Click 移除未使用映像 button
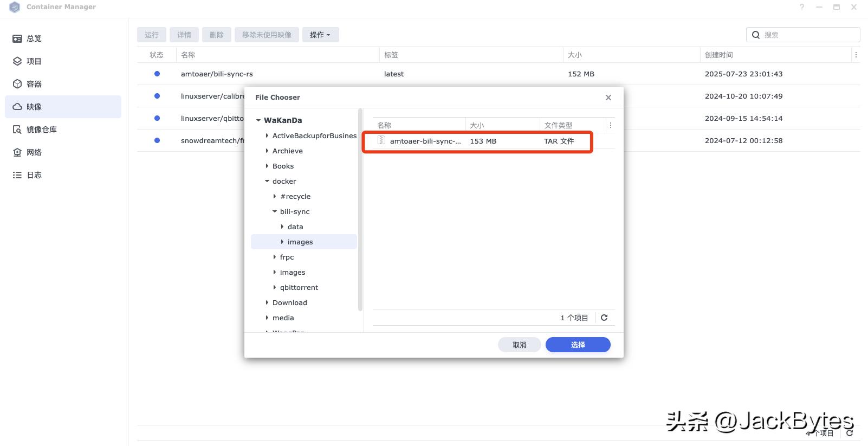This screenshot has height=446, width=868. [x=267, y=35]
